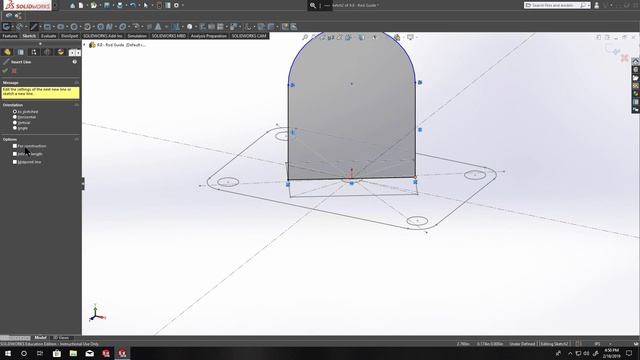This screenshot has width=640, height=360.
Task: Collapse the Options section
Action: click(77, 139)
